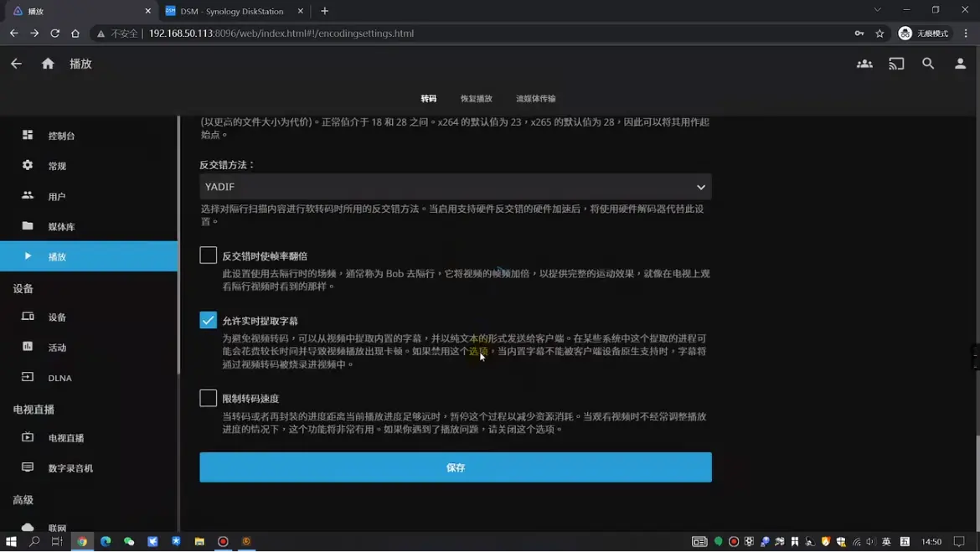Image resolution: width=980 pixels, height=552 pixels.
Task: Open search with magnifier icon
Action: [x=928, y=64]
